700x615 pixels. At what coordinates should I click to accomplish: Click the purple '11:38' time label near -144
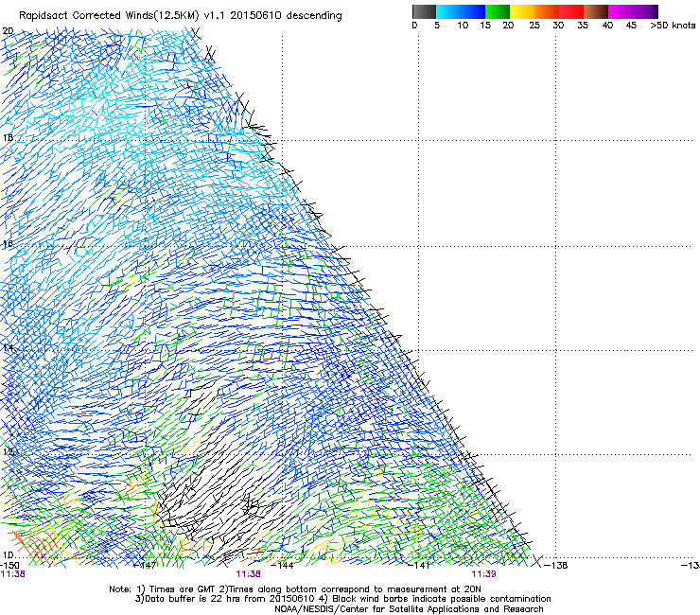pos(248,574)
